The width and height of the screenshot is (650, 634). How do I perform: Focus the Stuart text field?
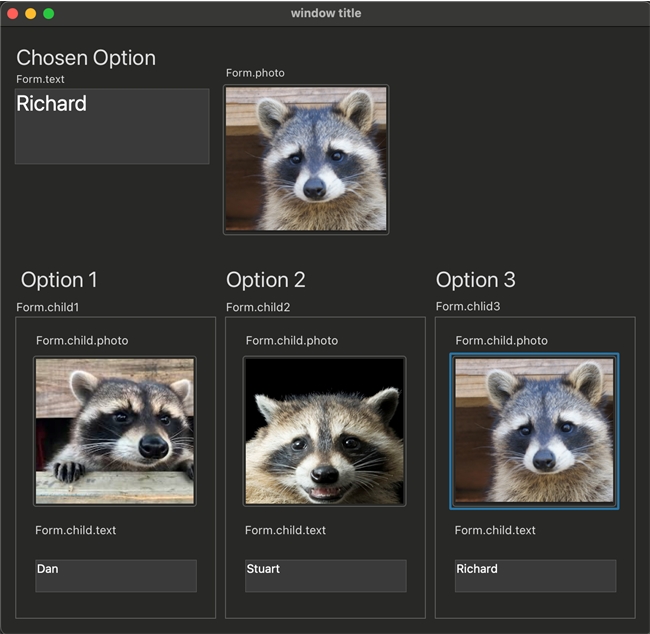click(x=326, y=575)
